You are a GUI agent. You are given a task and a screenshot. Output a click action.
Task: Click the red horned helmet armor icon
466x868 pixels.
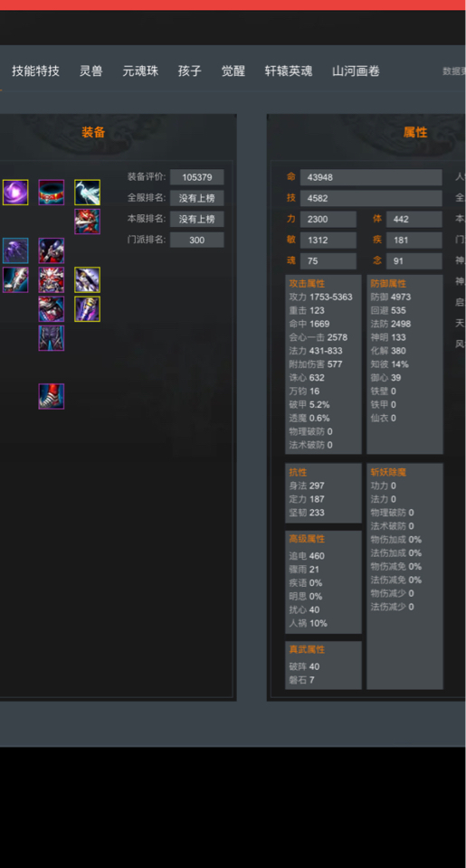tap(52, 279)
